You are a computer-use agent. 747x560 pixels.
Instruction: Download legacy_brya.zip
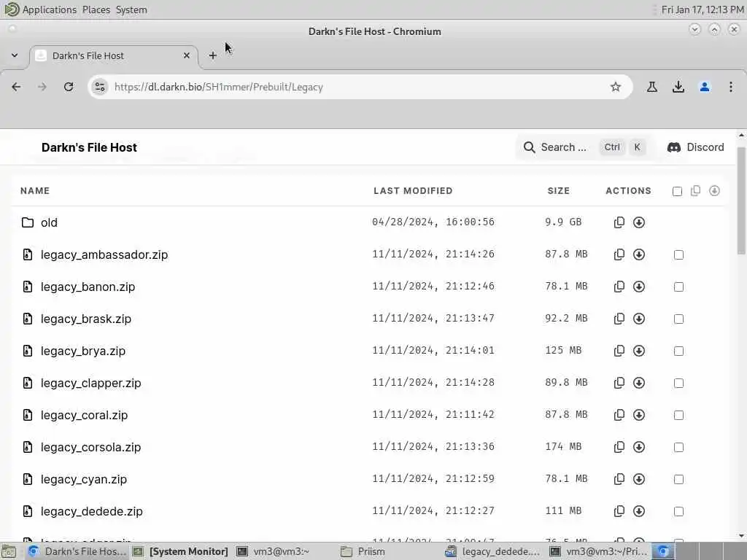[x=639, y=351]
